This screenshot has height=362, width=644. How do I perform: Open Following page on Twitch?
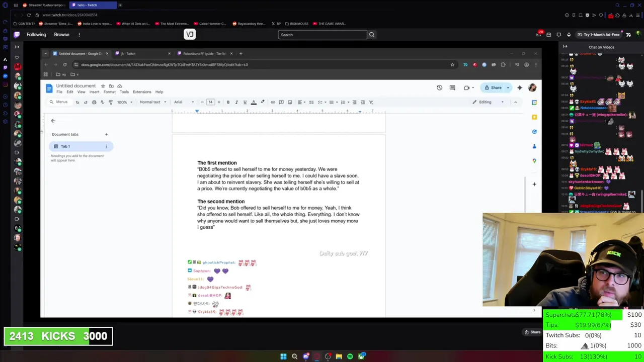click(x=36, y=35)
